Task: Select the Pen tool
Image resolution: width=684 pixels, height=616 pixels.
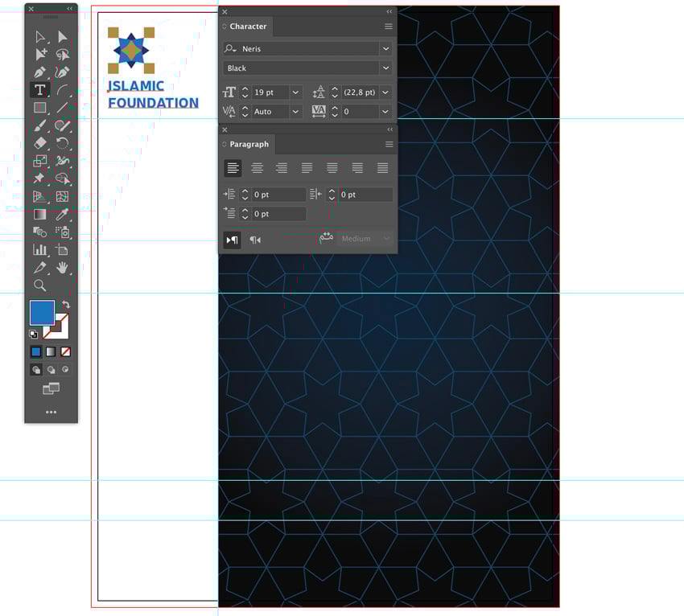Action: (40, 72)
